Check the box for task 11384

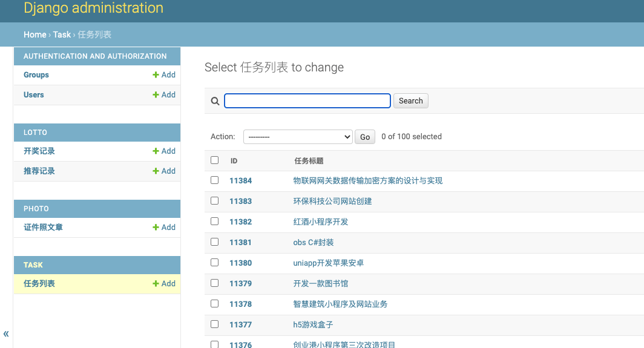click(214, 180)
